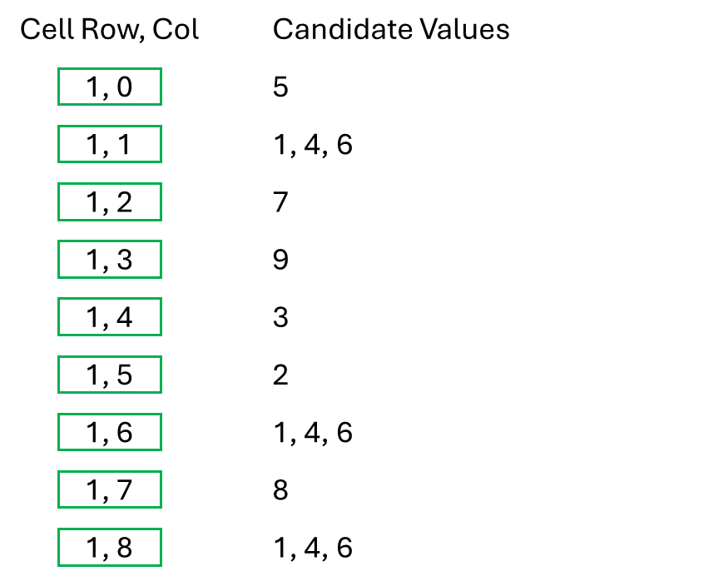Click the cell box labeled 1, 8

click(x=109, y=548)
